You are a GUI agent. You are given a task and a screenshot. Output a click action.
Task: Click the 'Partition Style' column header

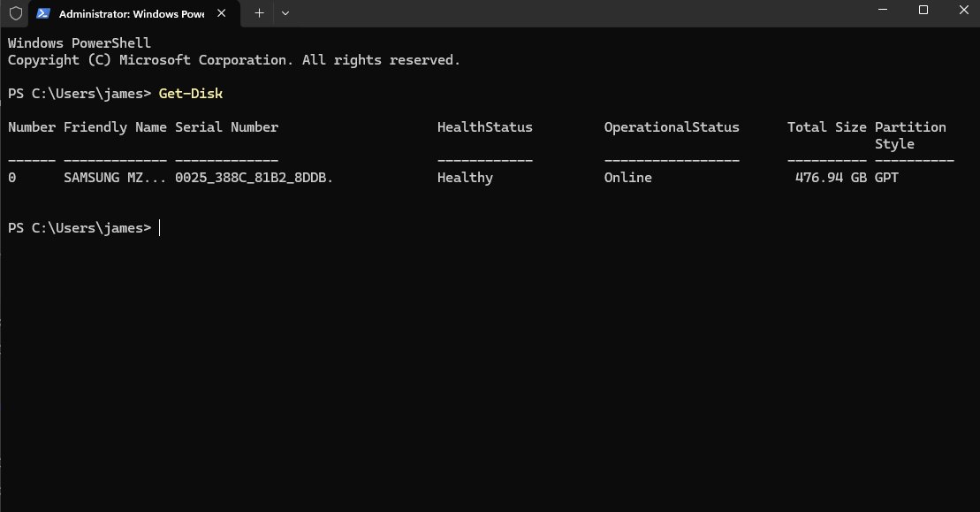point(910,135)
